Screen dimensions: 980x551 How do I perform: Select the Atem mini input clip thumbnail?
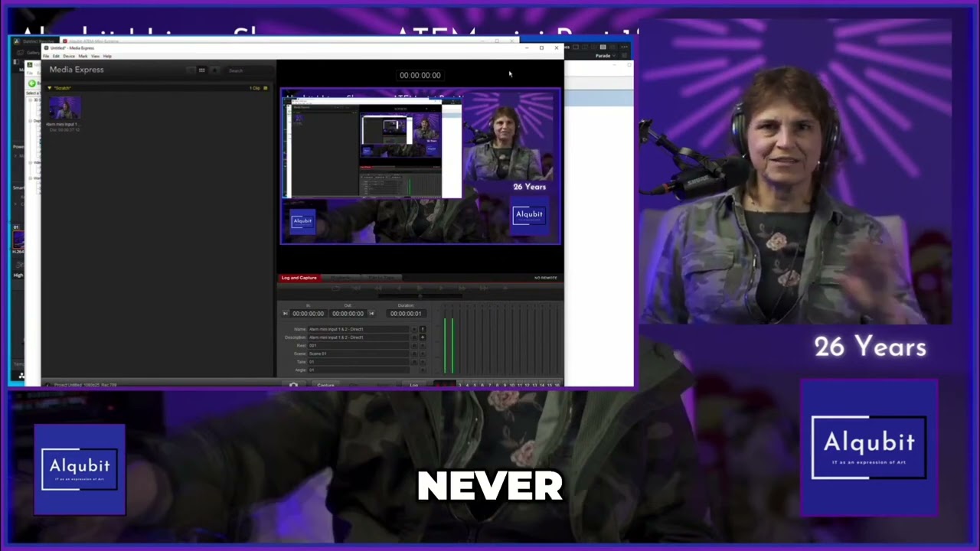point(65,108)
